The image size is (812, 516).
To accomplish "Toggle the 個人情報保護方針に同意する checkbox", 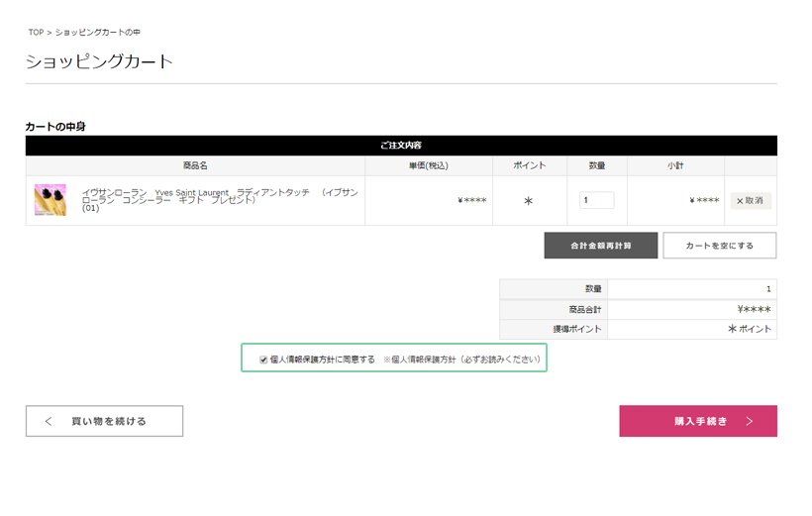I will [x=263, y=360].
